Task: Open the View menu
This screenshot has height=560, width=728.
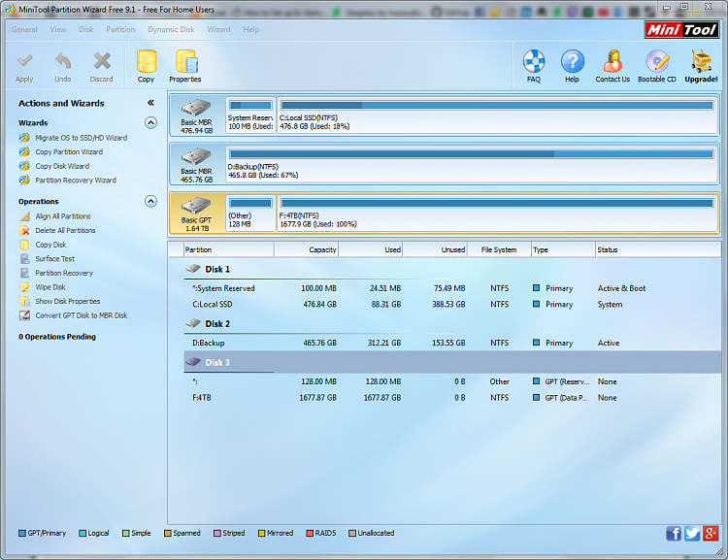Action: pos(58,29)
